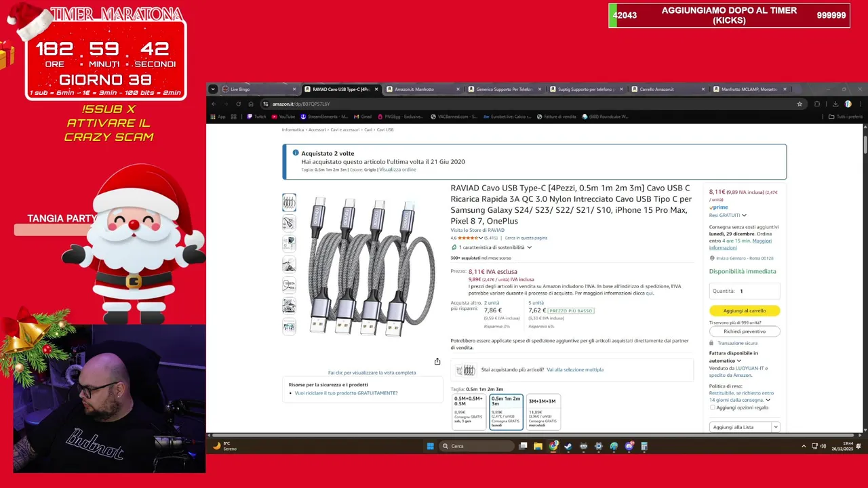Open the Visualizza ordine link
868x488 pixels.
[x=397, y=169]
